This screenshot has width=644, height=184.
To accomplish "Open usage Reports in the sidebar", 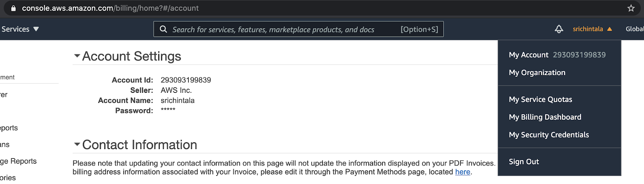I will tap(18, 161).
